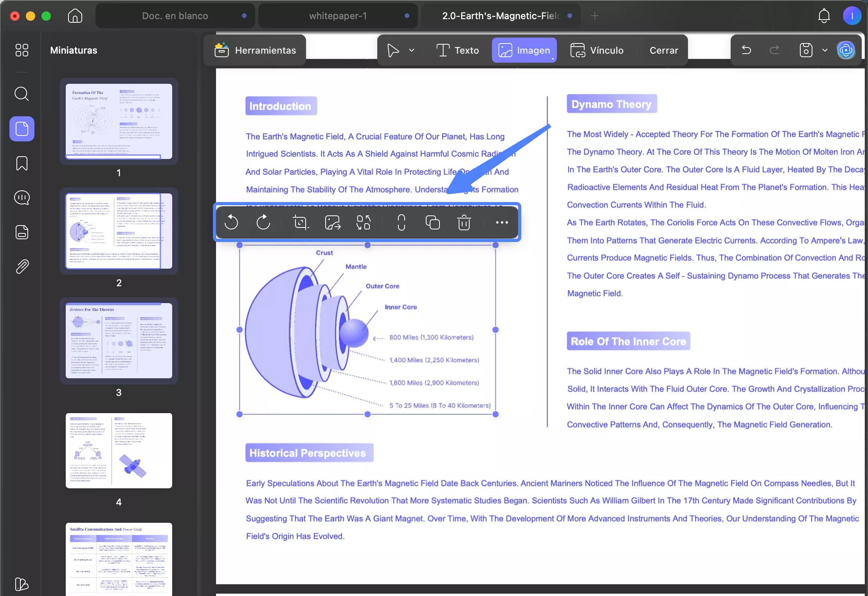
Task: Click the Earth layers diagram image
Action: click(x=367, y=330)
